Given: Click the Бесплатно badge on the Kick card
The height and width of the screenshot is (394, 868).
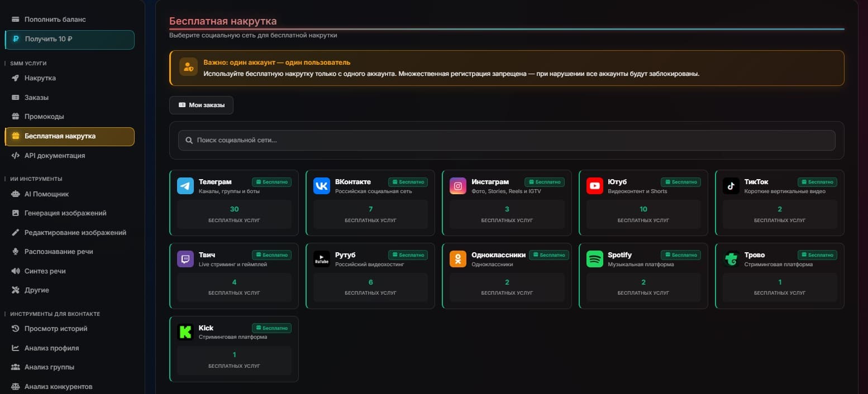Looking at the screenshot, I should 271,328.
